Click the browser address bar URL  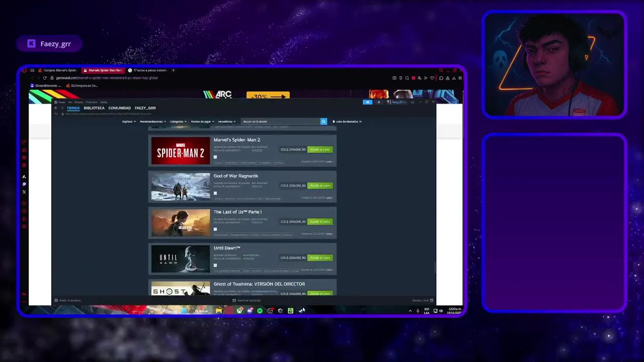(x=107, y=78)
